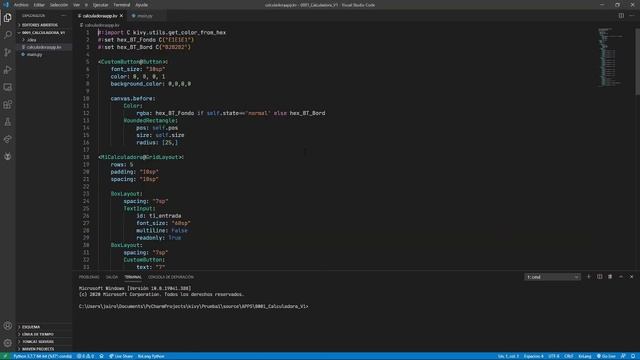Kill terminal with trash icon
This screenshot has height=360, width=640.
[610, 277]
